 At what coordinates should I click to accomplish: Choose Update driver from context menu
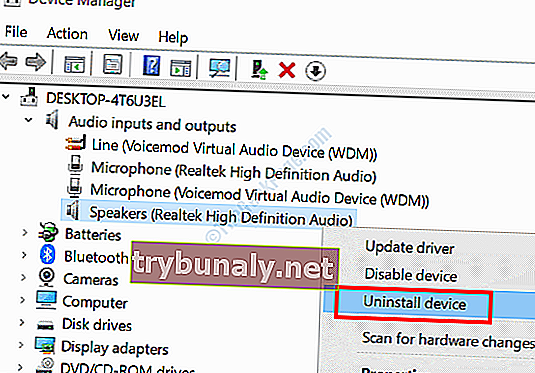(x=410, y=247)
